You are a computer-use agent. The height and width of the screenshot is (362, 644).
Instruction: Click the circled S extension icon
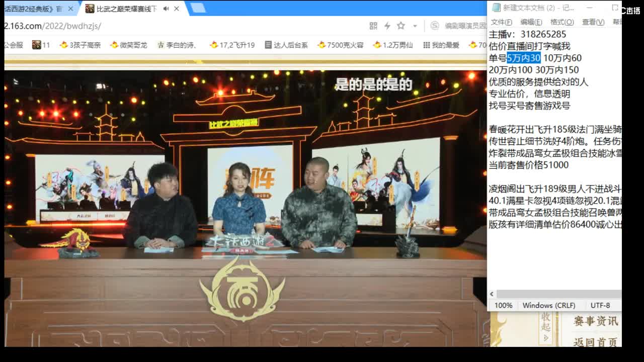(x=435, y=26)
